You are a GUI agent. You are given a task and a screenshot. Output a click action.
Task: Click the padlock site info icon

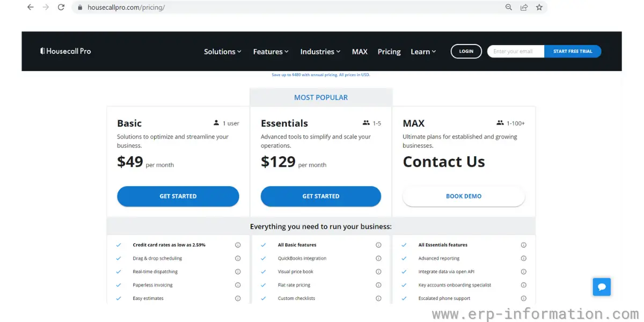tap(80, 8)
